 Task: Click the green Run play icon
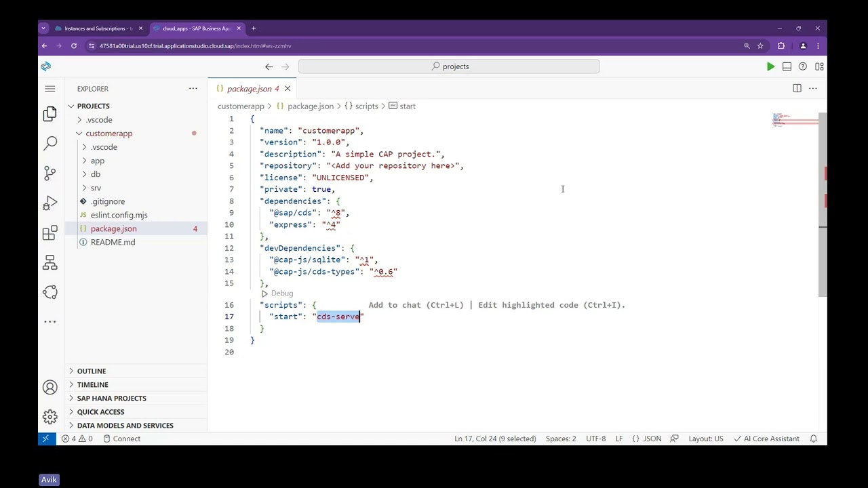pyautogui.click(x=770, y=66)
